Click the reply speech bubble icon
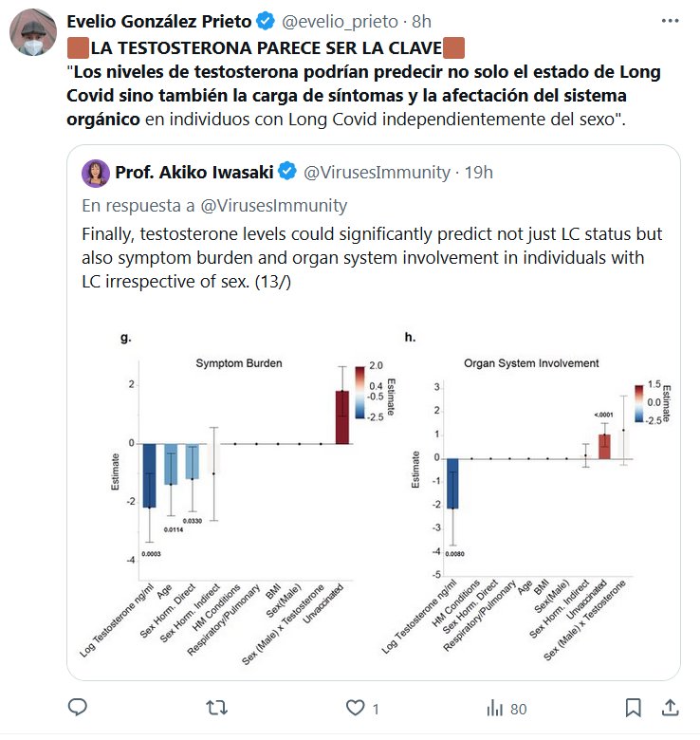The height and width of the screenshot is (740, 700). (79, 708)
